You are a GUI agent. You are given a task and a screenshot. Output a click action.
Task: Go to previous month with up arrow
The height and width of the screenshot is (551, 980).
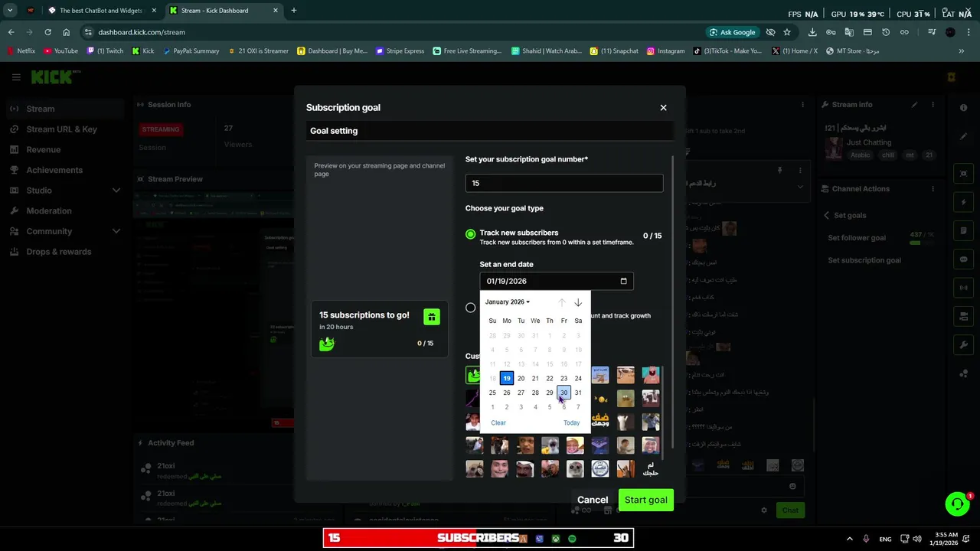pyautogui.click(x=561, y=302)
